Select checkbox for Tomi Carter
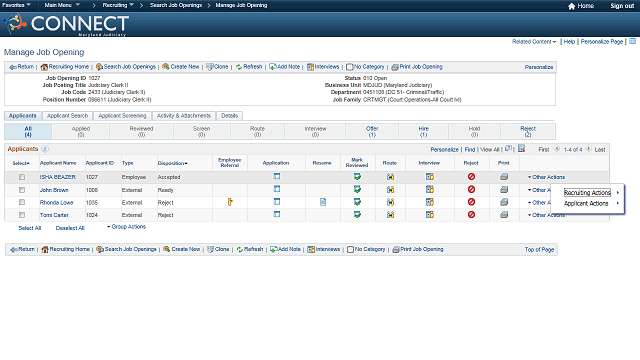The image size is (640, 360). [22, 215]
